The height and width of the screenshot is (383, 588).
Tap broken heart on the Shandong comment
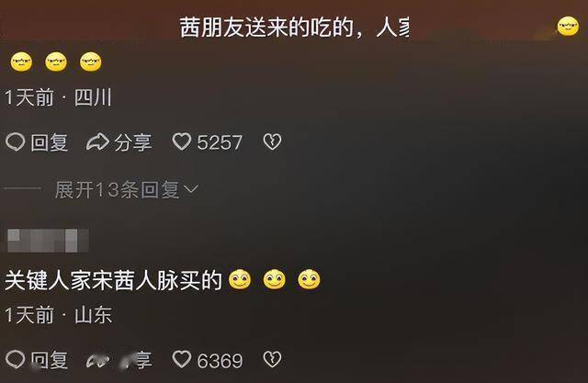pyautogui.click(x=272, y=359)
